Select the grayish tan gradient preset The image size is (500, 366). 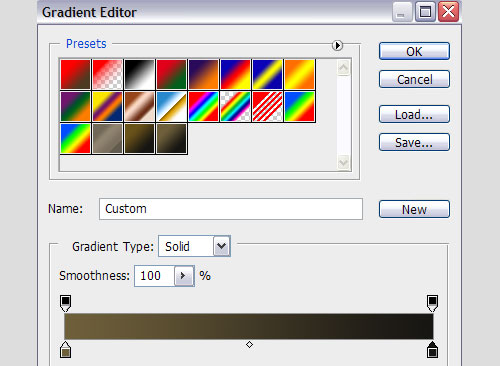pyautogui.click(x=107, y=138)
